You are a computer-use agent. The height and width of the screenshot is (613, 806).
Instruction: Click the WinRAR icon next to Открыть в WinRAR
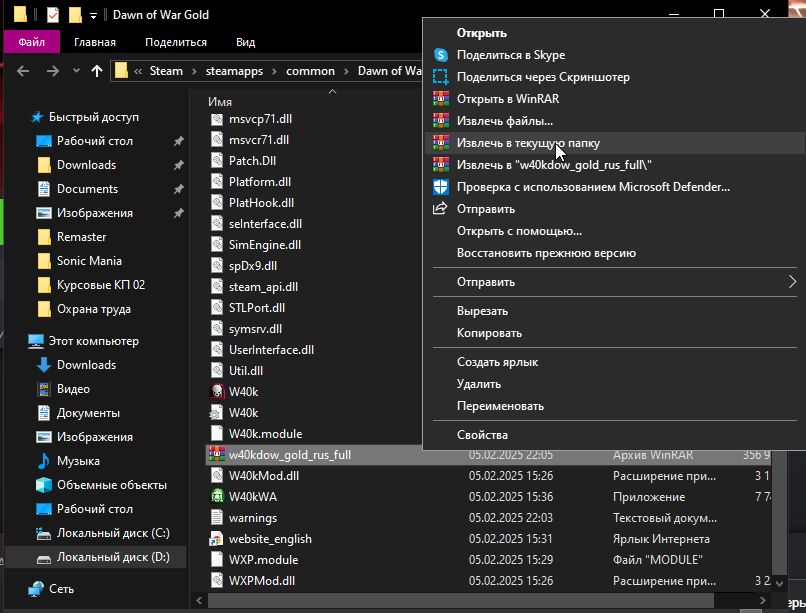click(x=441, y=99)
